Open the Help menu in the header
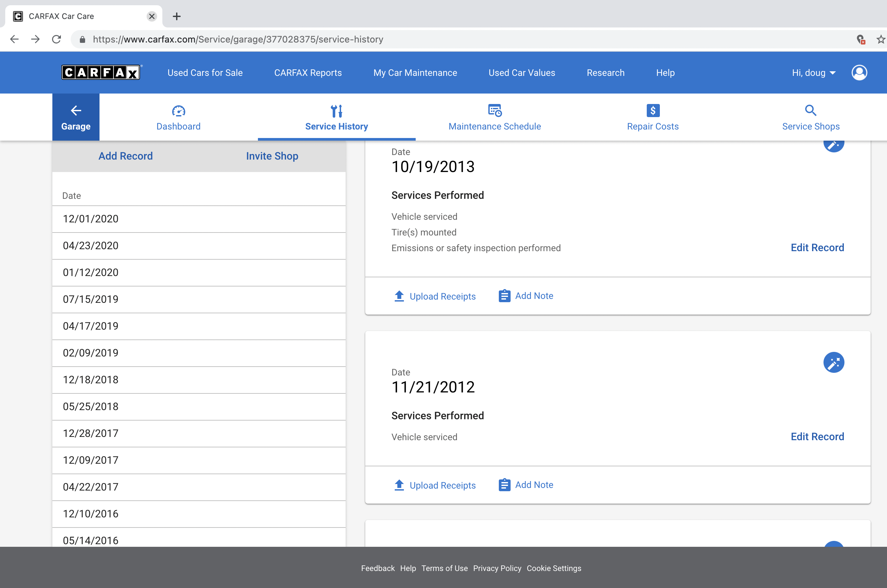 [x=665, y=73]
